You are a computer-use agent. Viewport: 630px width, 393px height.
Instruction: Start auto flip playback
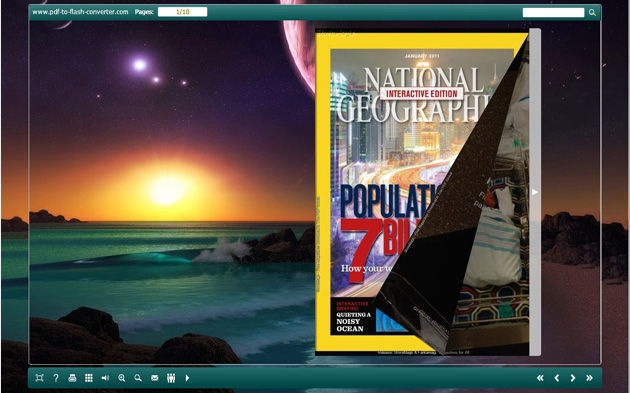click(x=187, y=378)
